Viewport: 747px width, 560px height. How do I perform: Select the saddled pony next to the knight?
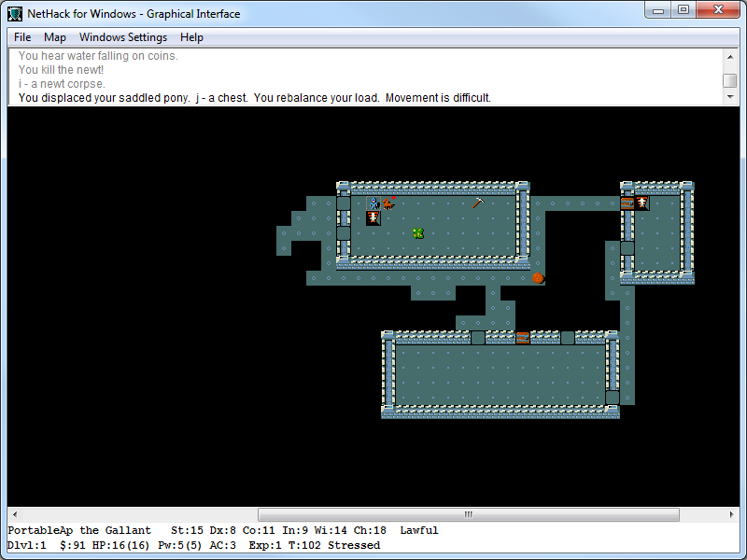388,203
